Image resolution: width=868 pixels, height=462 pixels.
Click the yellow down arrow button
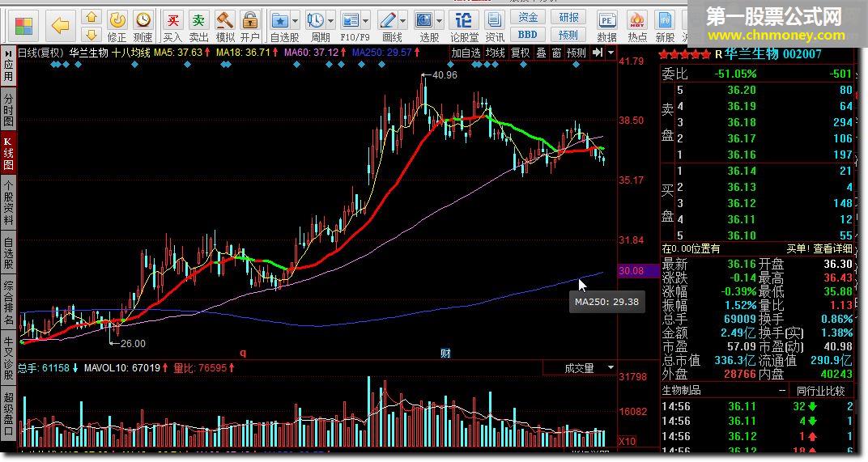coord(91,36)
